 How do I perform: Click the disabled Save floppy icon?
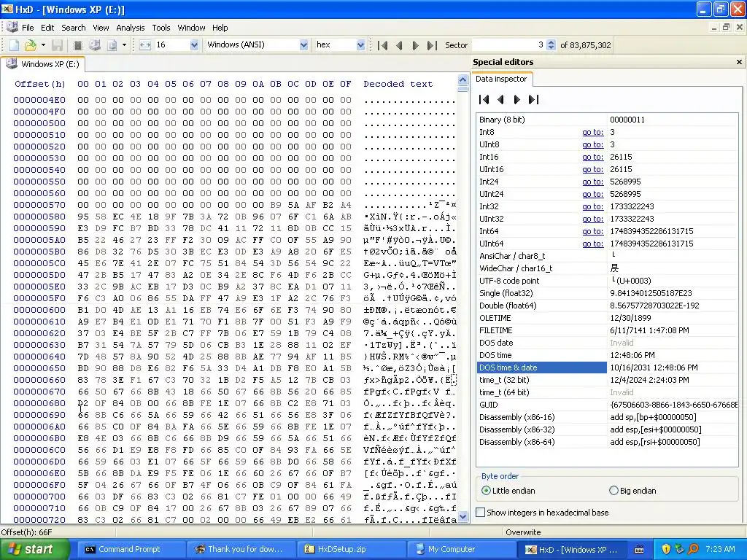point(58,45)
